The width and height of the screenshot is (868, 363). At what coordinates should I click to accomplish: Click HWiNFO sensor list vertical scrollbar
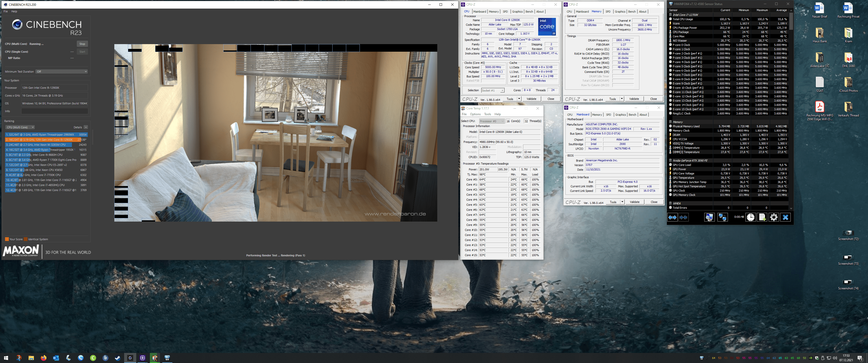(791, 109)
